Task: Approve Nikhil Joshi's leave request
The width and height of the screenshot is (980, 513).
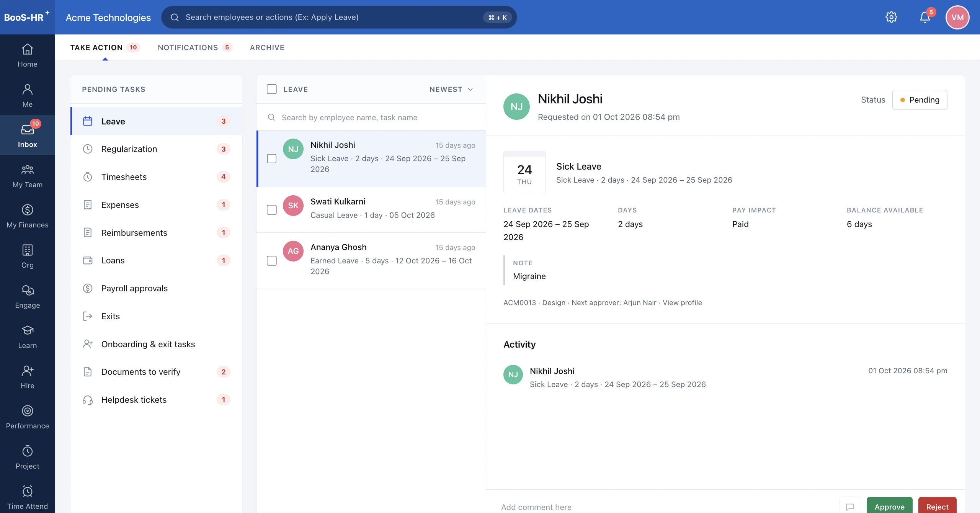Action: pyautogui.click(x=889, y=506)
